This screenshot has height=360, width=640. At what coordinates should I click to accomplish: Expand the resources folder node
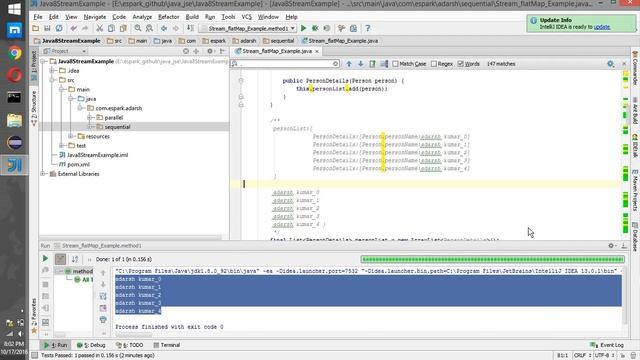[71, 136]
